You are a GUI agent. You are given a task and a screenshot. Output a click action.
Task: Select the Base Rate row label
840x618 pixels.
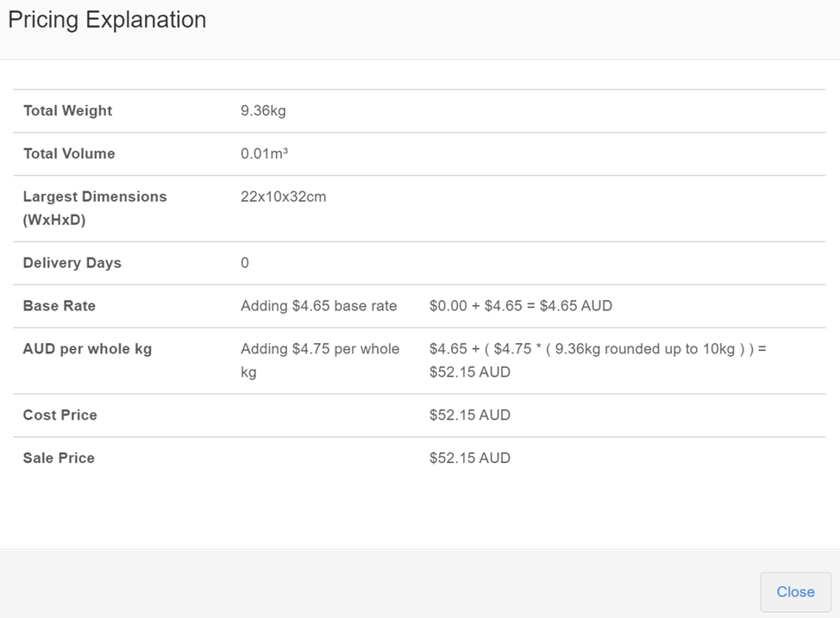60,306
